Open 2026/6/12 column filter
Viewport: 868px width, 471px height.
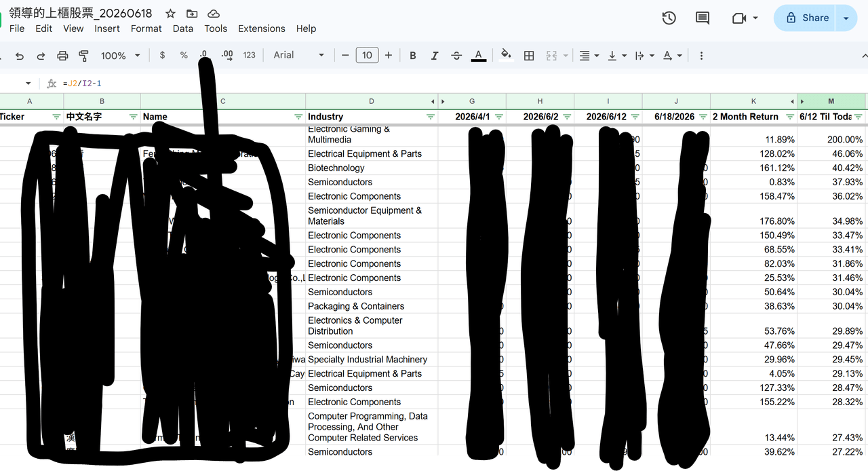(x=635, y=117)
